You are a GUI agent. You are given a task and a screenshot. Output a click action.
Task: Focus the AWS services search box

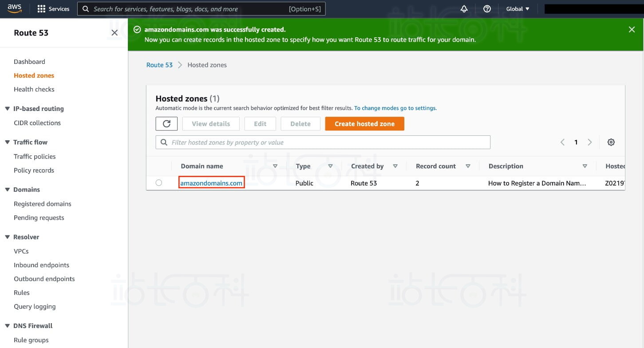coord(201,9)
